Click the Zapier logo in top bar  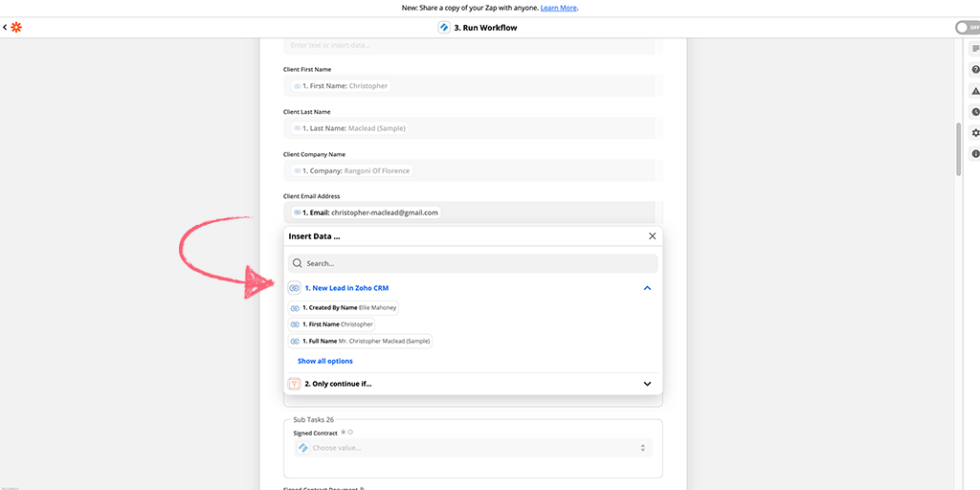coord(16,28)
